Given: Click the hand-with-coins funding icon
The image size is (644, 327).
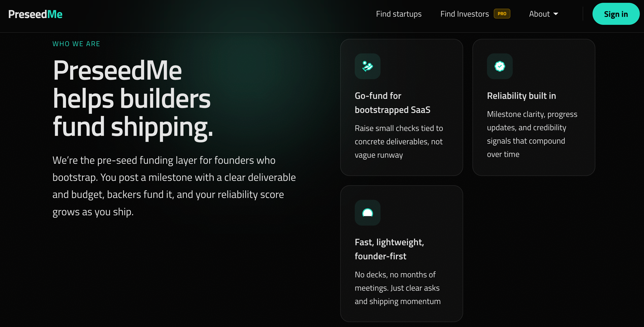Looking at the screenshot, I should [367, 66].
